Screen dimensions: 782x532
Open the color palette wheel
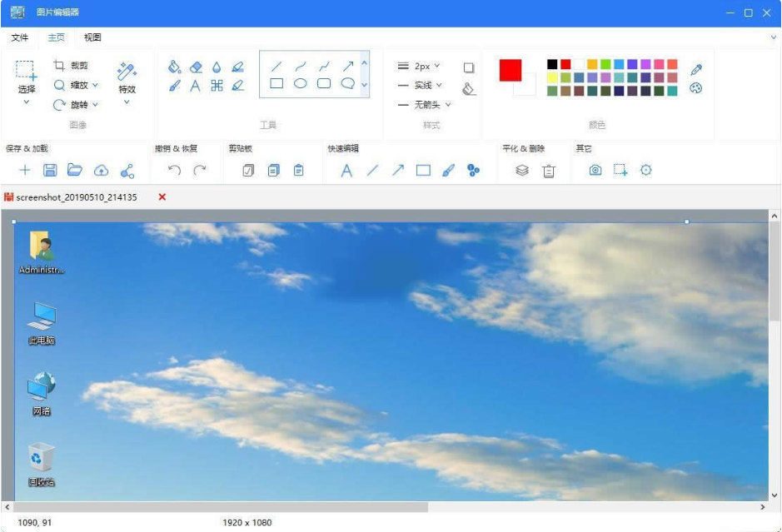(x=696, y=87)
